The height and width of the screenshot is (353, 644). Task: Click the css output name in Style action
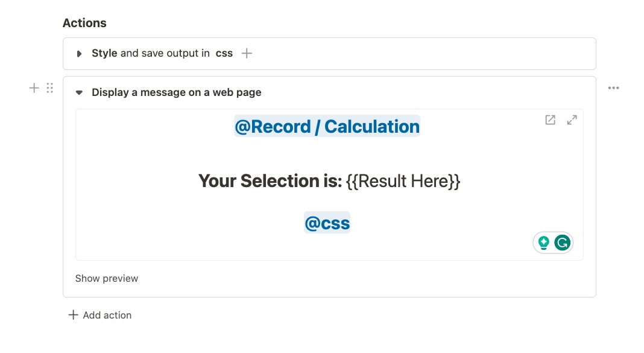pos(224,53)
